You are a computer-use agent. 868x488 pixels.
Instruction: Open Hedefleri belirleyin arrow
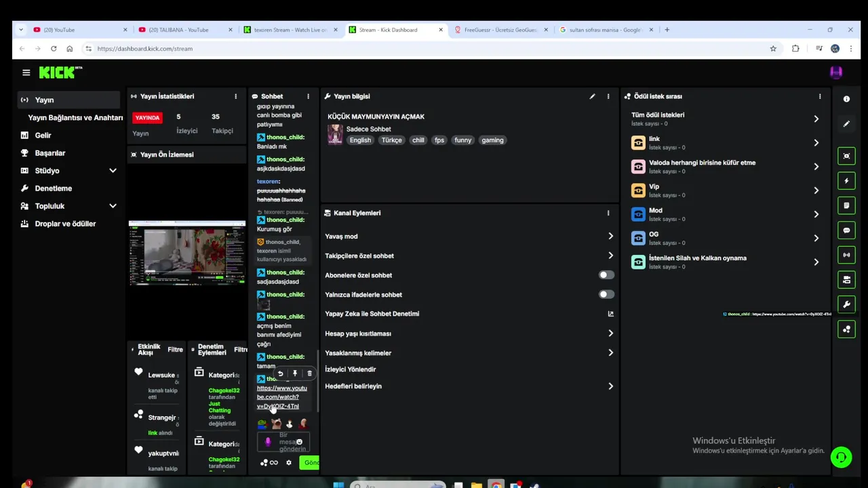point(610,386)
